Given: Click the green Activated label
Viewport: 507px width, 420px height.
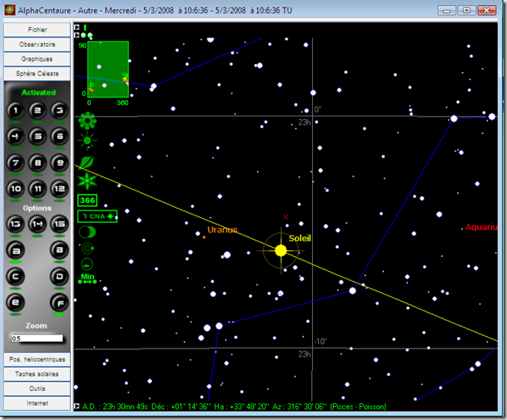Looking at the screenshot, I should coord(38,92).
